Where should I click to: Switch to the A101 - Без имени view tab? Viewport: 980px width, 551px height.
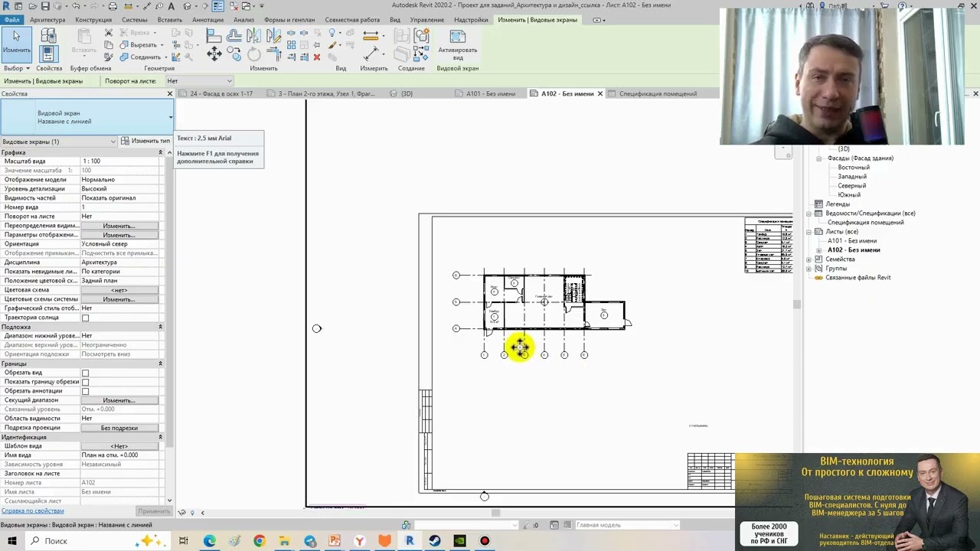(x=490, y=93)
